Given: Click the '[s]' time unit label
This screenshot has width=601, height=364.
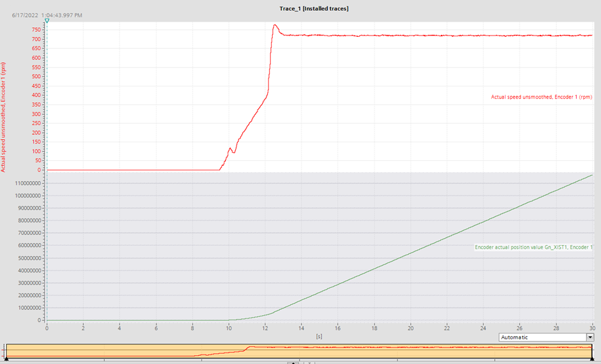Looking at the screenshot, I should [x=319, y=337].
